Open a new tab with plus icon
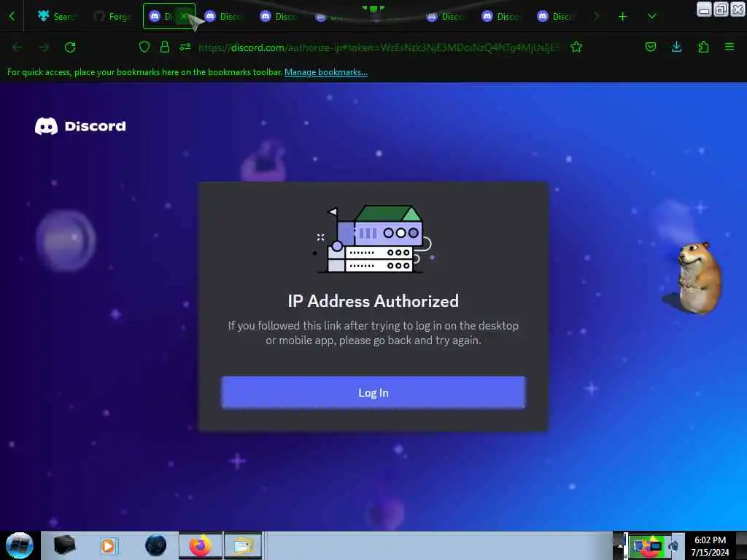Screen dimensions: 747x560 [622, 17]
